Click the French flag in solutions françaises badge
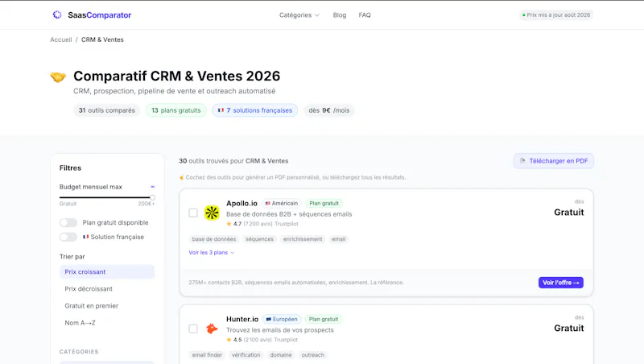 [221, 110]
